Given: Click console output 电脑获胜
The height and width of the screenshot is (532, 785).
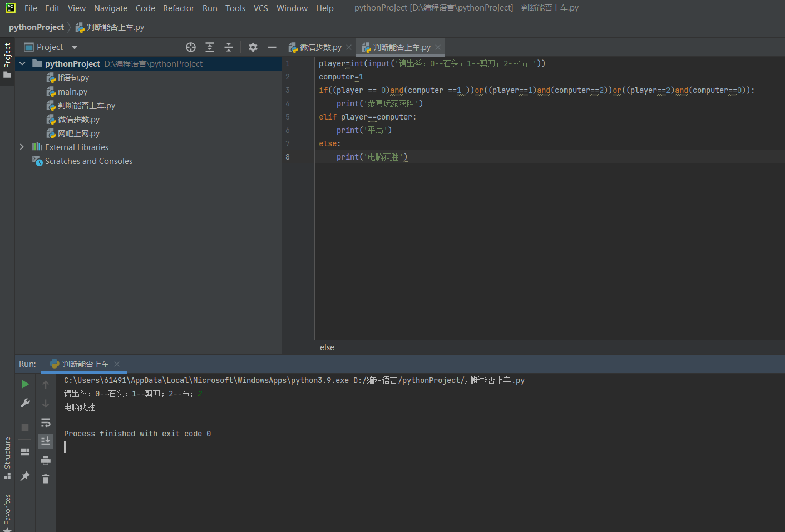Looking at the screenshot, I should (80, 407).
